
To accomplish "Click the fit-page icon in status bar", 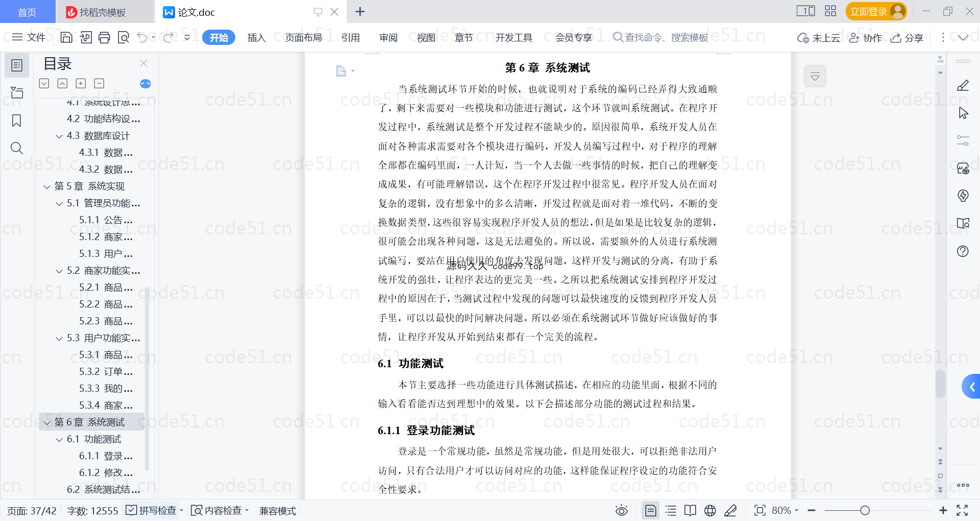I will tap(760, 510).
